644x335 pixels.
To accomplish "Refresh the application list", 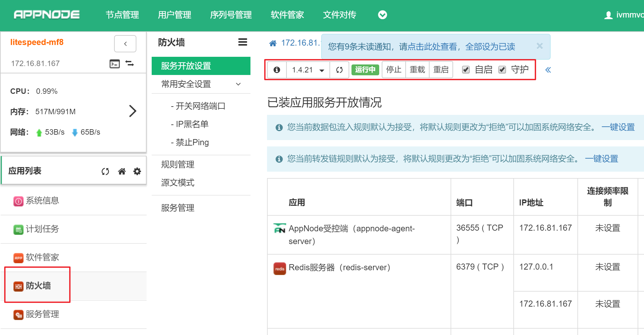I will (x=105, y=172).
